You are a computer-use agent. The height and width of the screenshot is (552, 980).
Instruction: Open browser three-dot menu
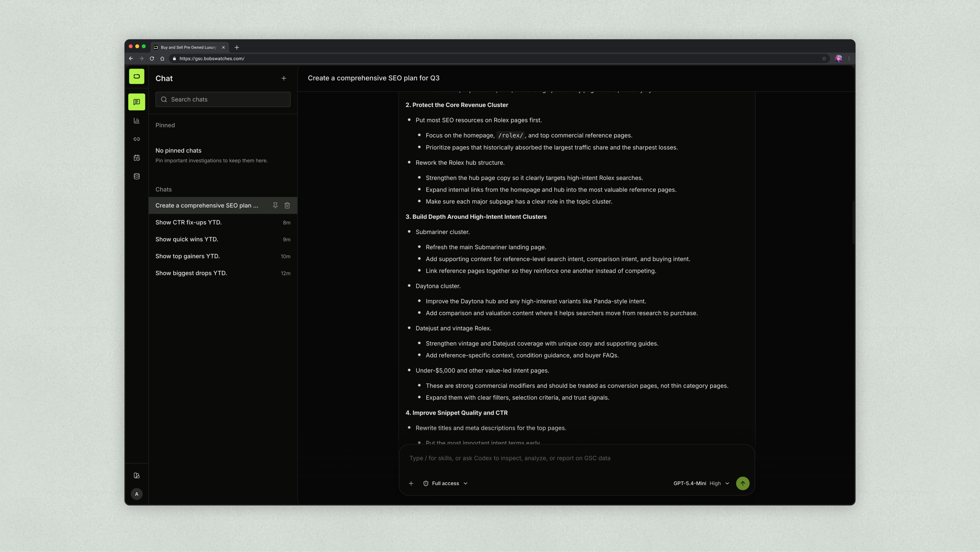(849, 59)
